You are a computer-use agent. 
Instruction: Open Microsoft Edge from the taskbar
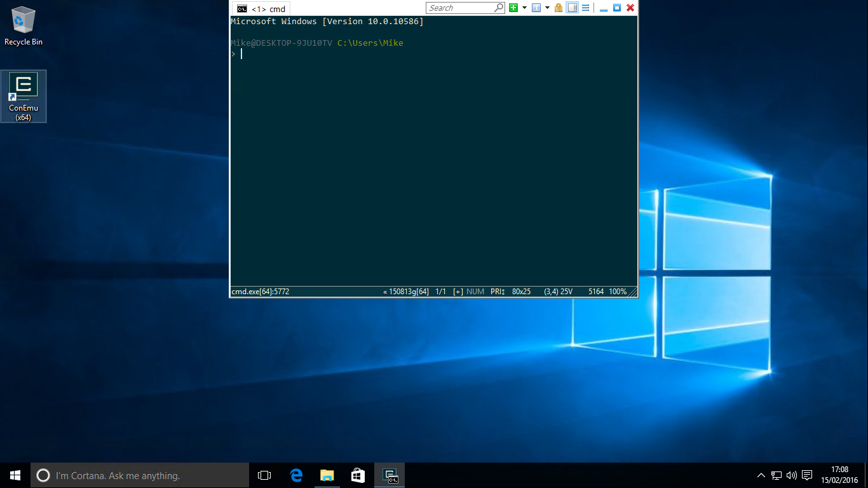(x=296, y=475)
